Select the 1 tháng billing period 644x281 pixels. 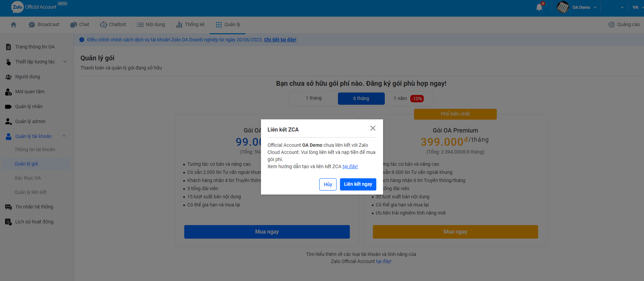[x=314, y=98]
